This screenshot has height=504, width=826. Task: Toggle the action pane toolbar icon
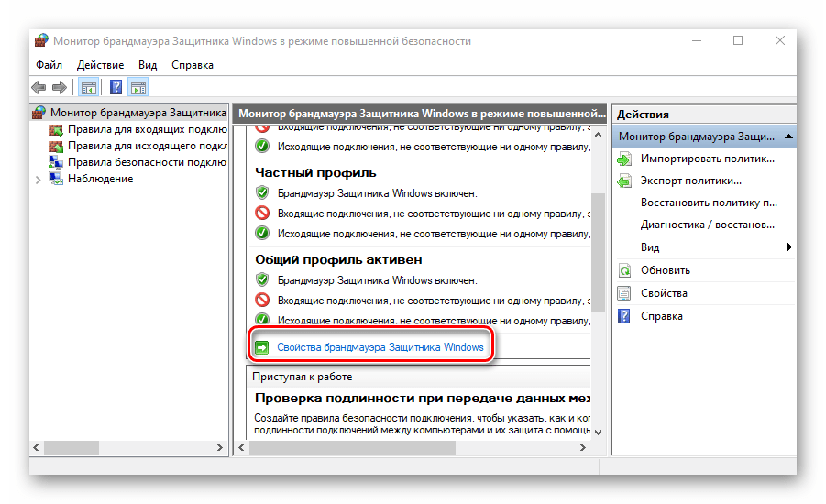pyautogui.click(x=138, y=87)
